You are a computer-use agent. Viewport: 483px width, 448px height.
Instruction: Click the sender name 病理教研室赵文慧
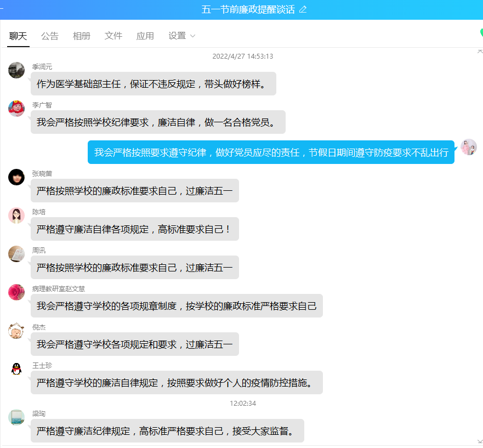[59, 288]
